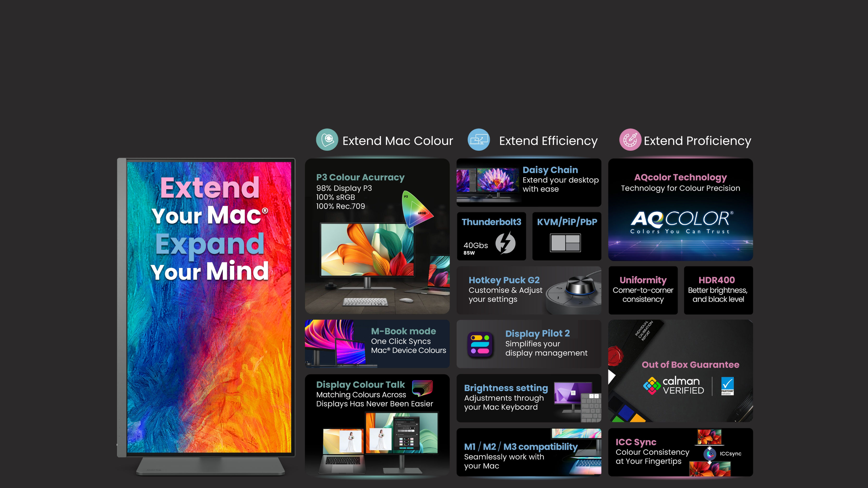Open the Uniformity feature tile
Image resolution: width=868 pixels, height=488 pixels.
pos(643,290)
